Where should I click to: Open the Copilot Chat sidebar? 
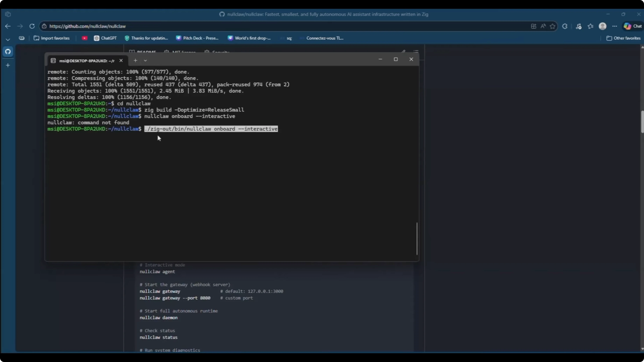pyautogui.click(x=632, y=26)
